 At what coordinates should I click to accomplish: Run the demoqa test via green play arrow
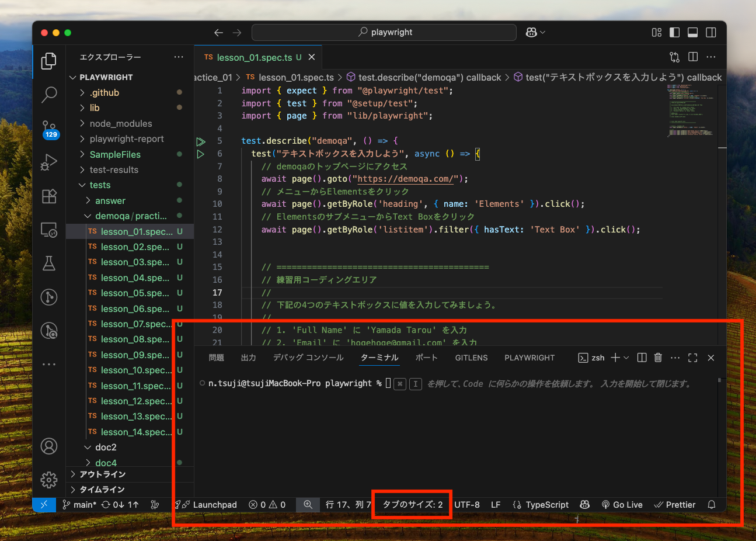[201, 141]
